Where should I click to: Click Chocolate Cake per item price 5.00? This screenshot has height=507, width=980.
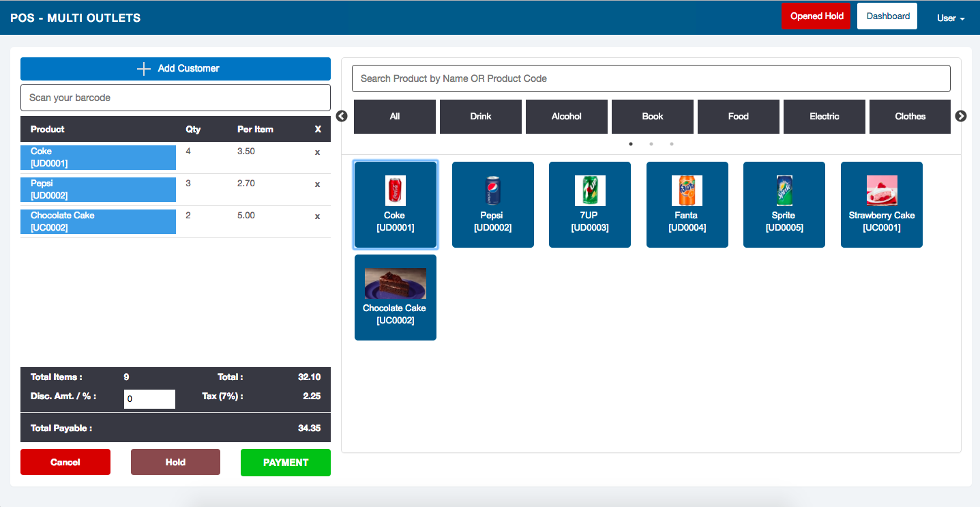click(x=246, y=216)
